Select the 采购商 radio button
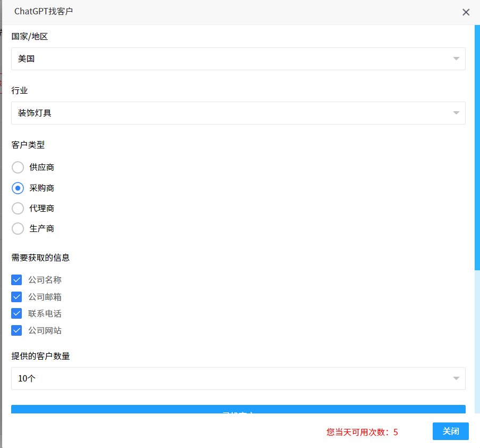 tap(18, 188)
